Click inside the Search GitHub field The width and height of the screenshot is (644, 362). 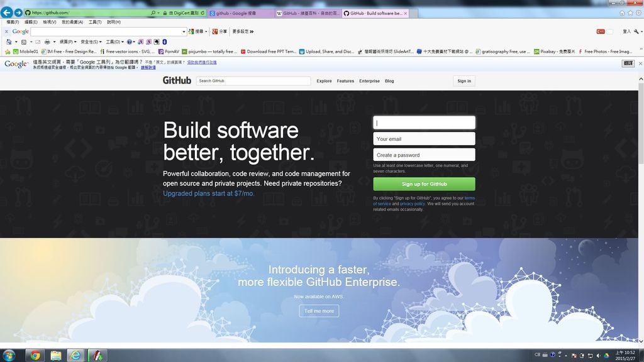click(253, 80)
